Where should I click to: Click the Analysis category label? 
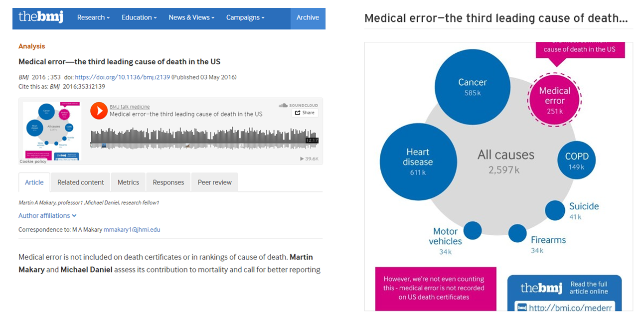(32, 46)
